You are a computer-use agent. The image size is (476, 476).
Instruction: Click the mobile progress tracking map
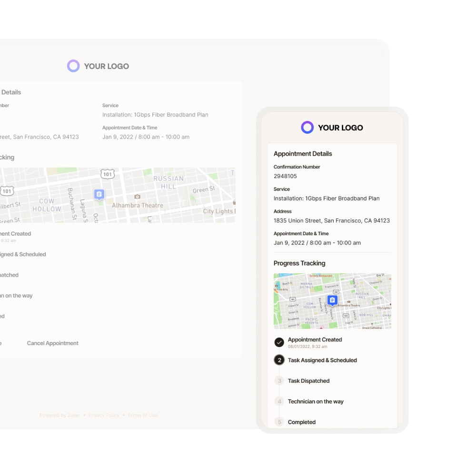tap(332, 301)
